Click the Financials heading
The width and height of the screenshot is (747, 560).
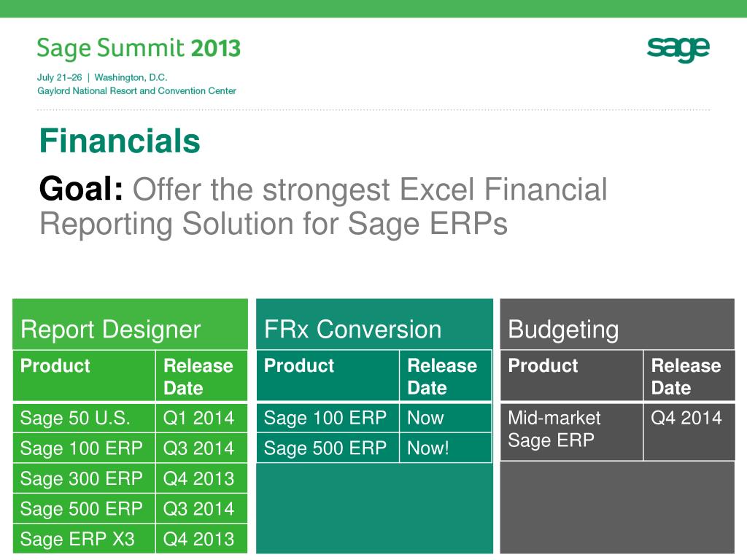coord(120,141)
